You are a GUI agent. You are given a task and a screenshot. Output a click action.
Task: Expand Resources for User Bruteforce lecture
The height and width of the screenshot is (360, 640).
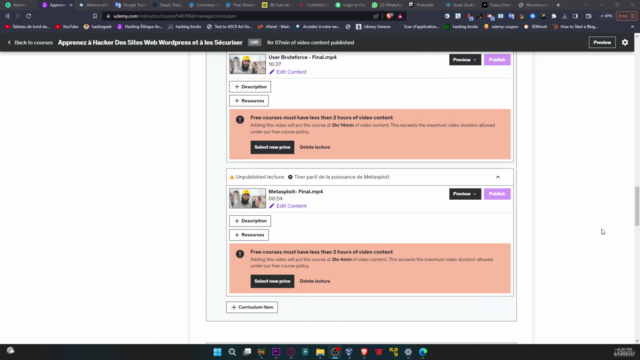coord(249,101)
